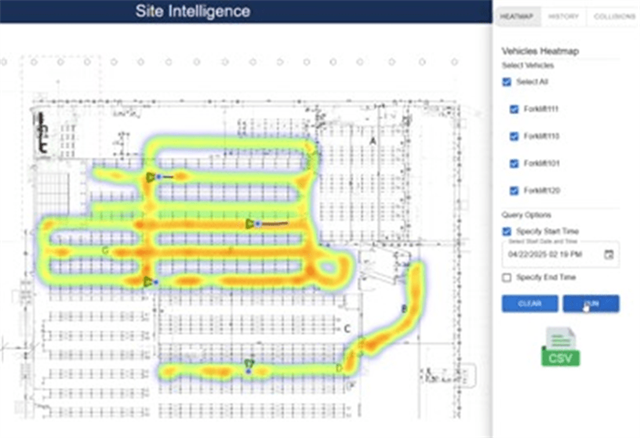This screenshot has height=438, width=640.
Task: Click the topmost forklift marker on map
Action: click(x=151, y=177)
